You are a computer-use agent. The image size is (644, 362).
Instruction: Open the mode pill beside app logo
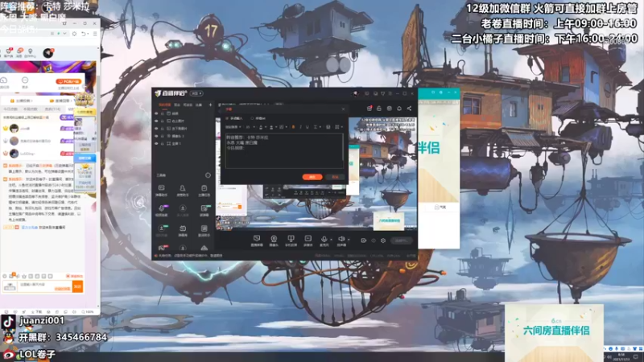coord(196,93)
